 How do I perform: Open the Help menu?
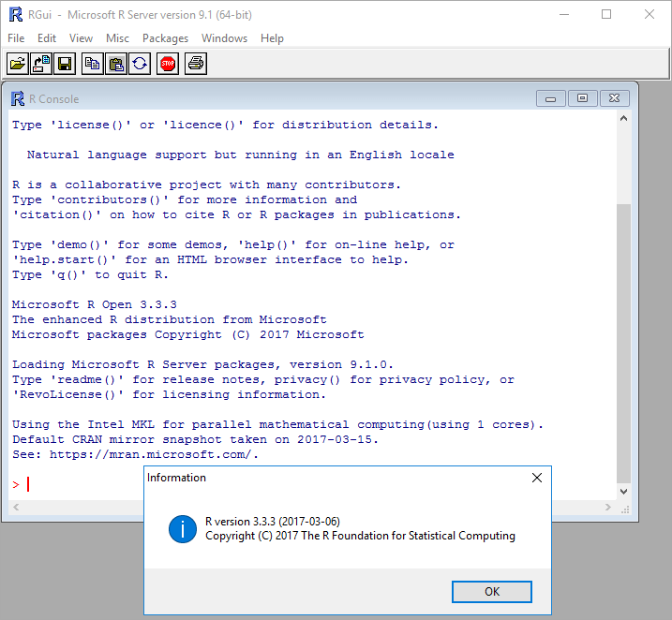pyautogui.click(x=272, y=38)
